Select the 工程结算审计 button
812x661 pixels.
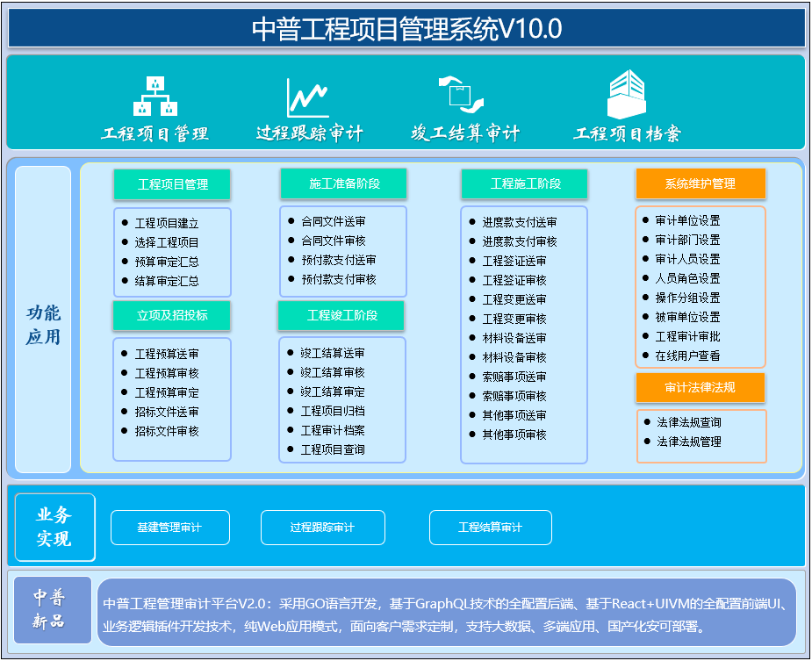pos(491,528)
